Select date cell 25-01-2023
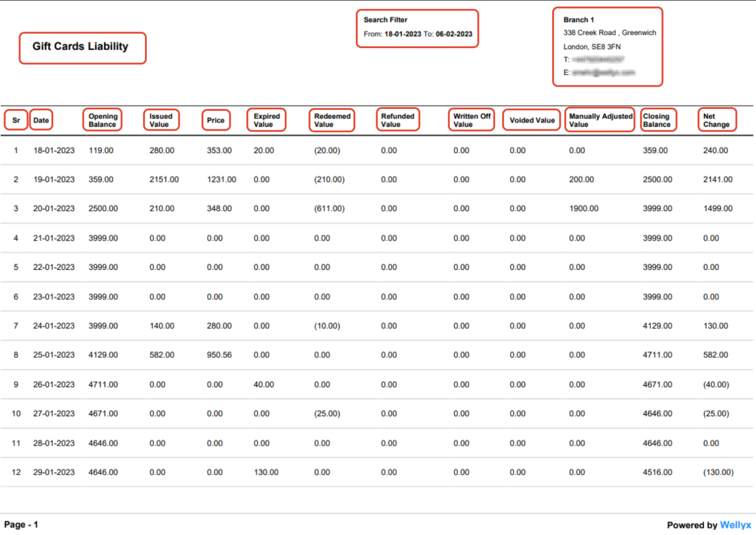 54,355
